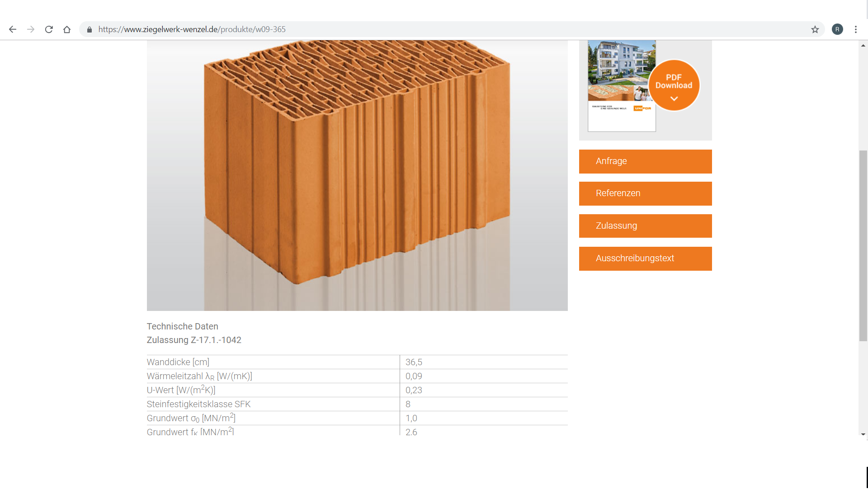This screenshot has width=868, height=503.
Task: Click 'Steinfestigkeitsklasse SFK' label
Action: pyautogui.click(x=198, y=404)
